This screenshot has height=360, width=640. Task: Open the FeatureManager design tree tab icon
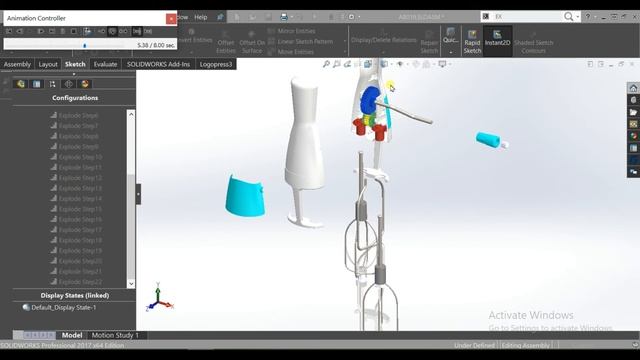(20, 84)
